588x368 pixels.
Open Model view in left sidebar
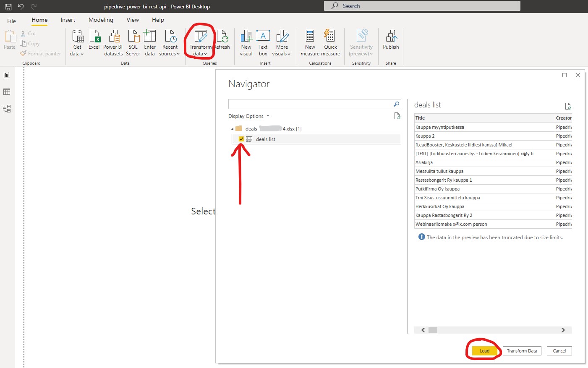[x=7, y=109]
